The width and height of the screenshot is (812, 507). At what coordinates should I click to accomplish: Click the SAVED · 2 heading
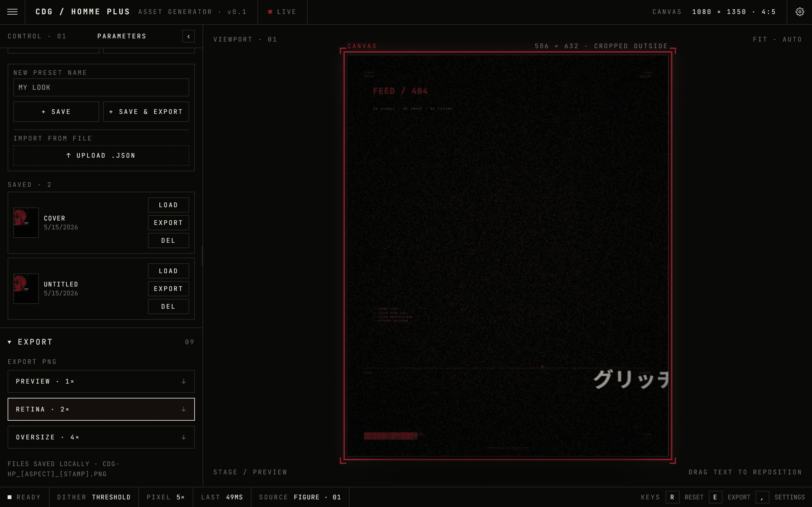[30, 185]
